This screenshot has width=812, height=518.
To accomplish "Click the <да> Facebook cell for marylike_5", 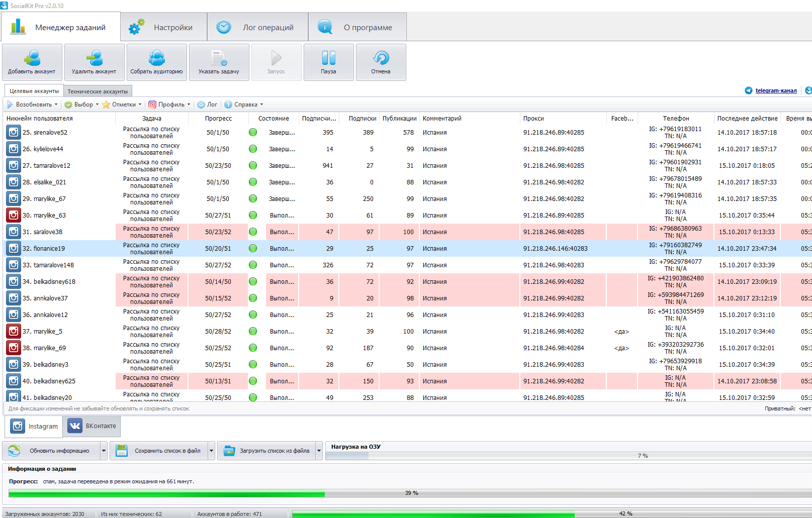I will point(621,332).
